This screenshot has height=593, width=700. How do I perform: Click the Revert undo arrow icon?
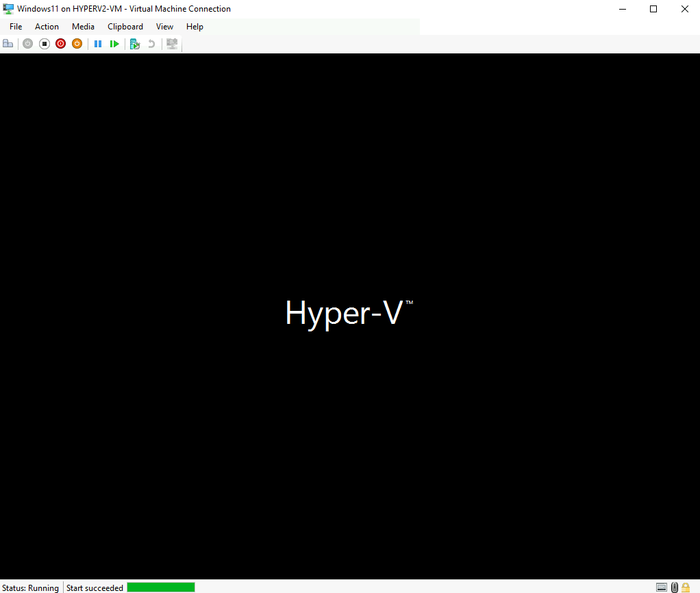(151, 44)
